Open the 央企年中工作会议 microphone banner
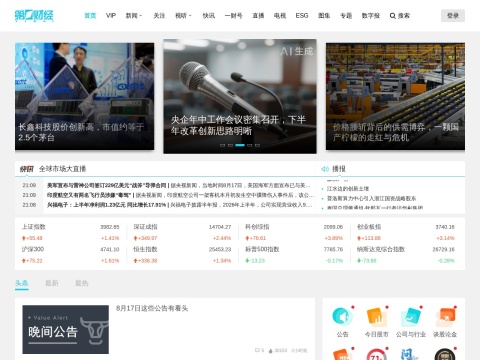 (240, 96)
